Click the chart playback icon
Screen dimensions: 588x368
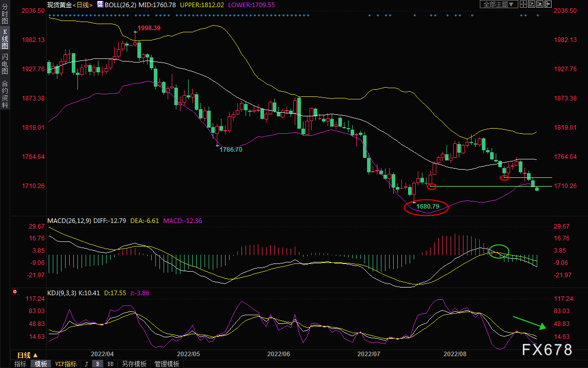[540, 4]
